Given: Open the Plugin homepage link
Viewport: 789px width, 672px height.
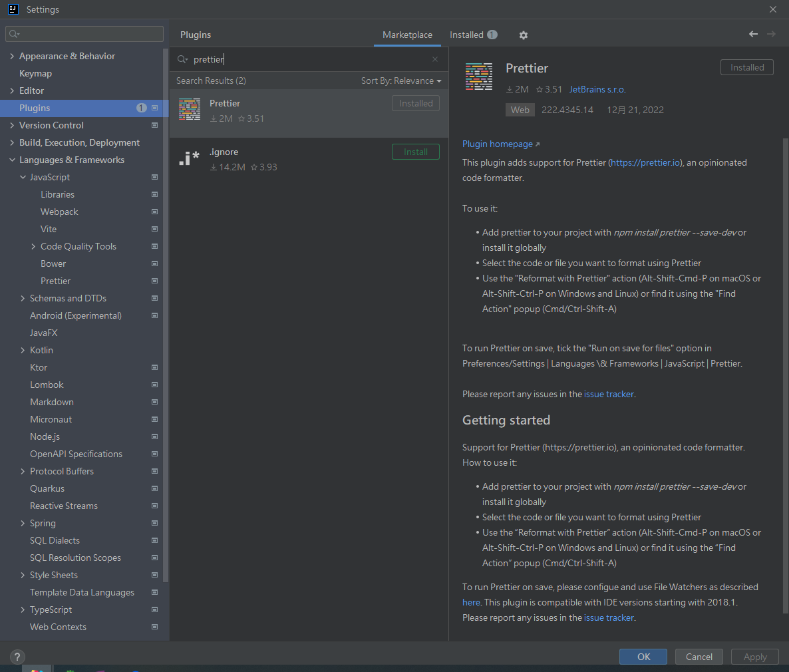Looking at the screenshot, I should tap(501, 144).
